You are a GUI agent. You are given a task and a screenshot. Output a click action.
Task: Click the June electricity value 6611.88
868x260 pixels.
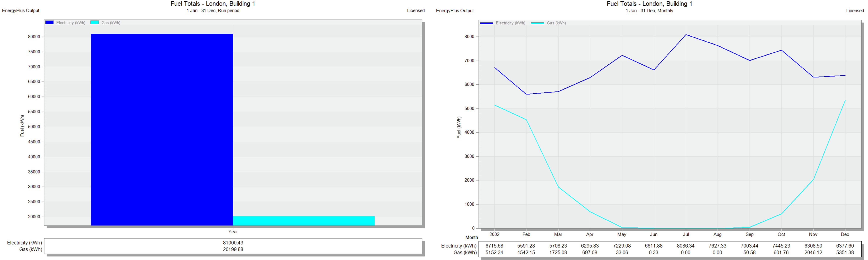tap(653, 246)
